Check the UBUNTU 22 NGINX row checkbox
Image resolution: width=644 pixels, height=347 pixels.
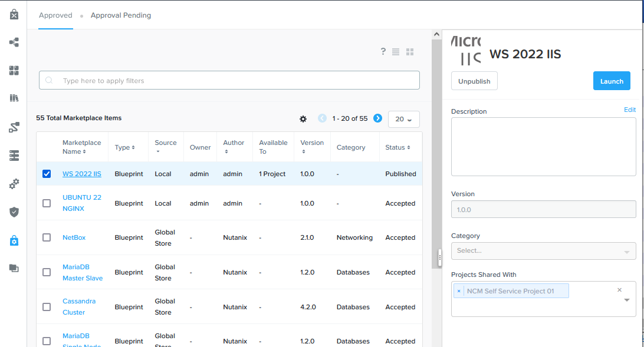(x=47, y=203)
